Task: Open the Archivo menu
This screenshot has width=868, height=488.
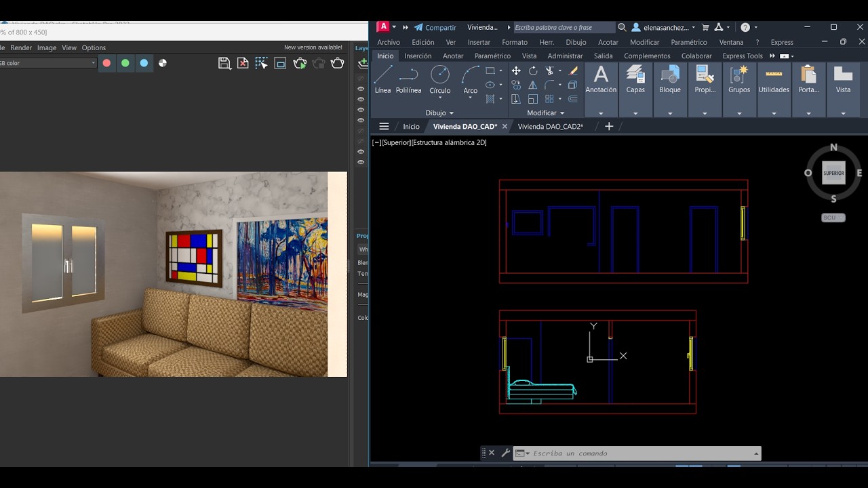Action: pos(389,42)
